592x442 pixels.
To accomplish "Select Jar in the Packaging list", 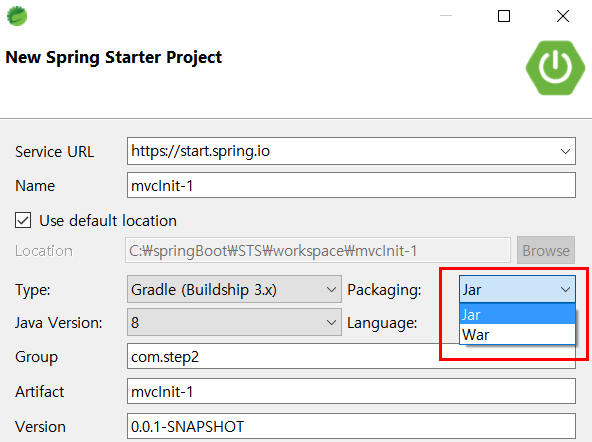I will (517, 314).
